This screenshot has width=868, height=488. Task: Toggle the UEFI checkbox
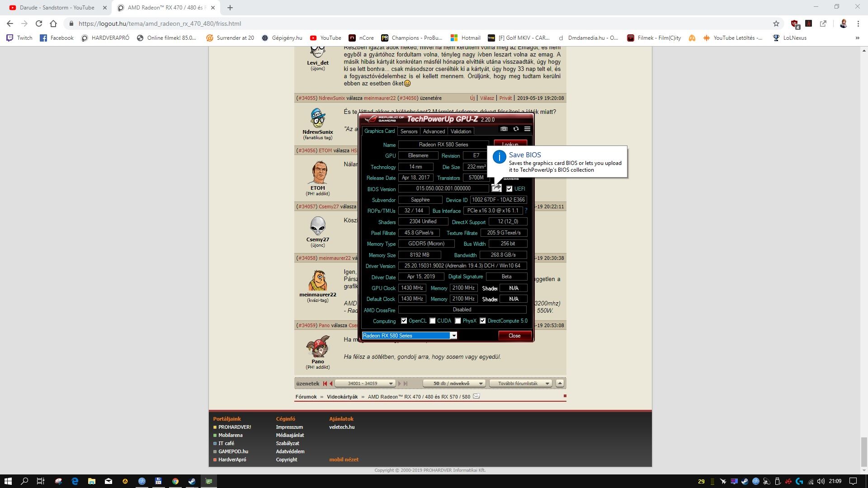pos(509,189)
